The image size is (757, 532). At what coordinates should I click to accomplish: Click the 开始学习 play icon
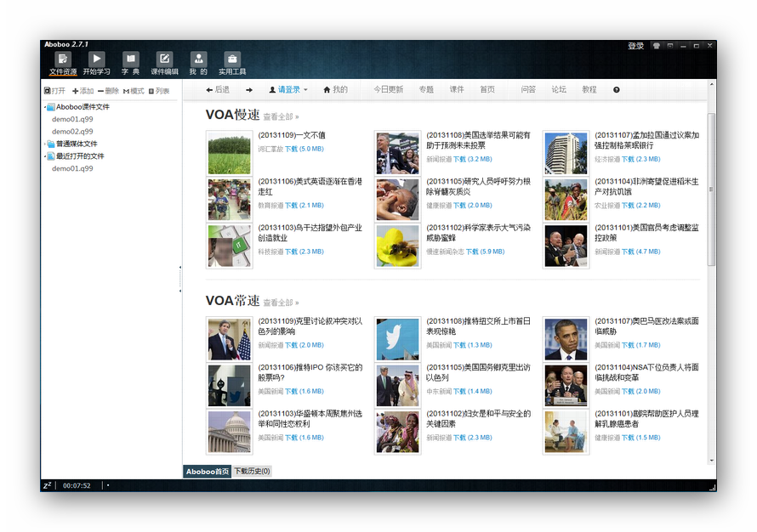pos(97,64)
